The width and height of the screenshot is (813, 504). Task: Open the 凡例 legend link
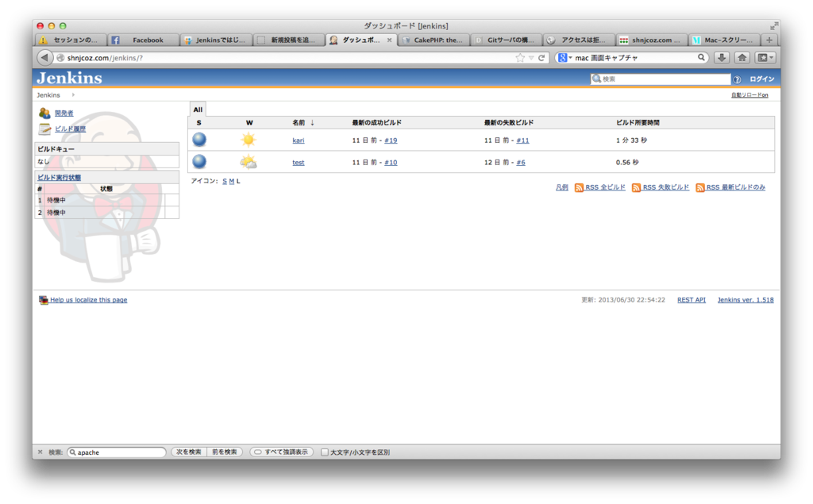pyautogui.click(x=561, y=187)
